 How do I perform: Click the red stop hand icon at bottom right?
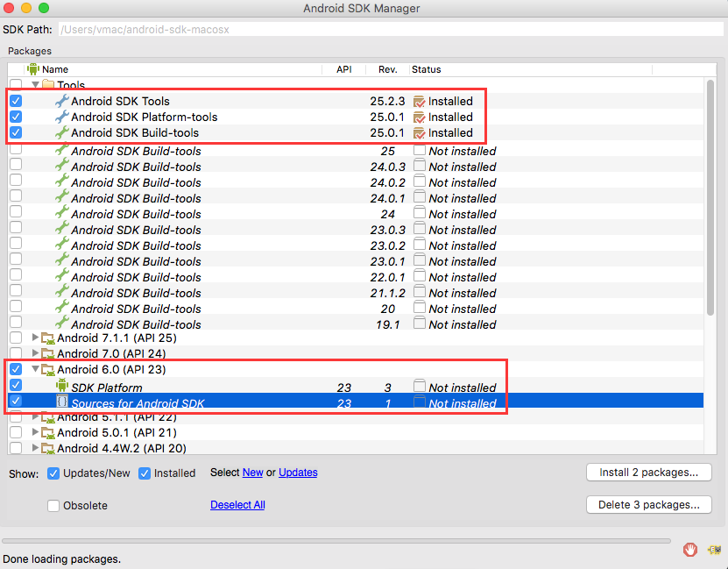click(x=690, y=550)
